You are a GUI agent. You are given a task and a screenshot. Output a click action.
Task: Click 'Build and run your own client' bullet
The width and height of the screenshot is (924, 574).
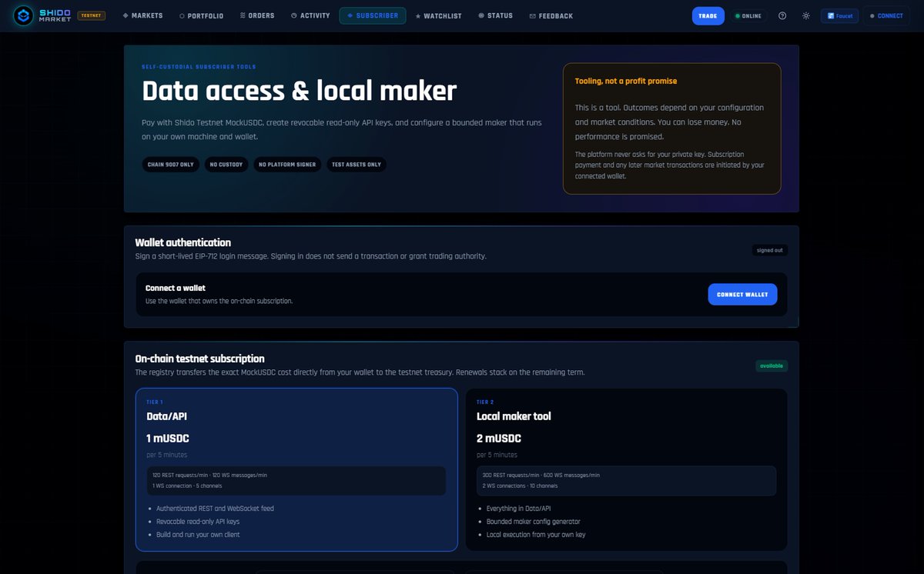[x=198, y=535]
